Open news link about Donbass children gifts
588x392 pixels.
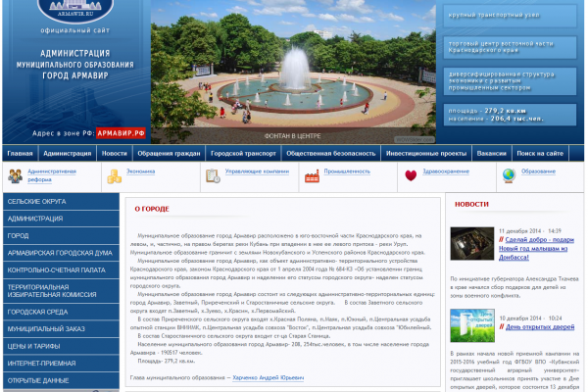click(x=536, y=248)
